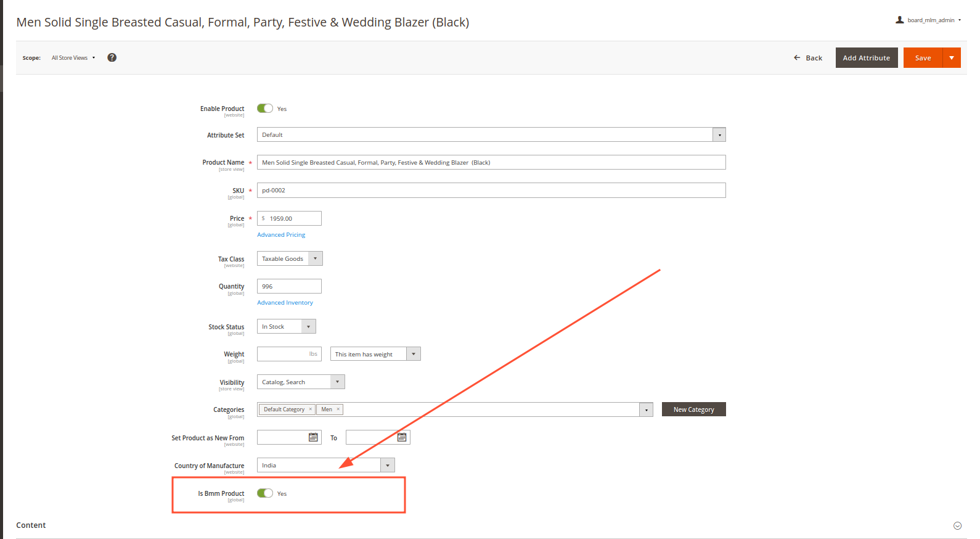Switch scope from All Store Views
The width and height of the screenshot is (980, 539).
point(73,58)
